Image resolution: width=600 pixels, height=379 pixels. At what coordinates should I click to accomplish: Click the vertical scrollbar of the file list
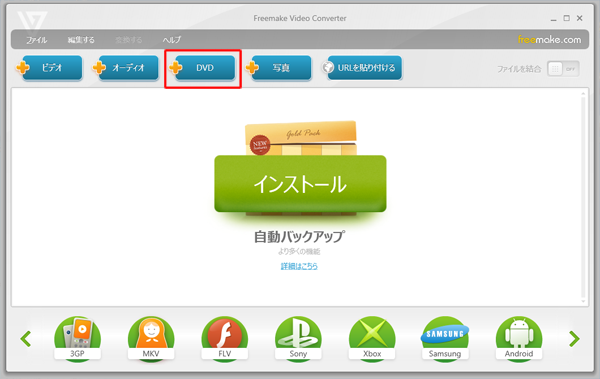click(x=583, y=197)
